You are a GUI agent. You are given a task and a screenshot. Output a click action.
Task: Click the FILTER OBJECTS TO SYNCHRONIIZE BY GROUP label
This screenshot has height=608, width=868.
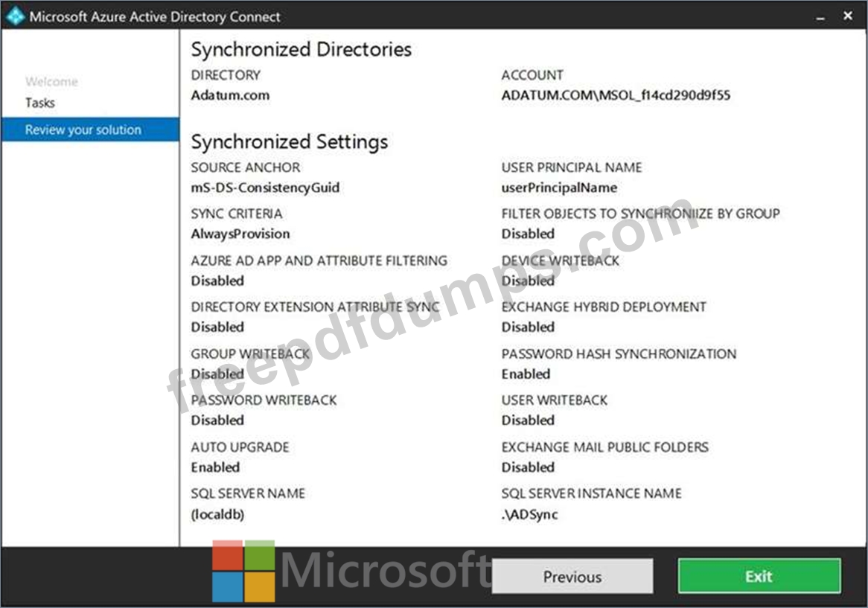point(640,214)
